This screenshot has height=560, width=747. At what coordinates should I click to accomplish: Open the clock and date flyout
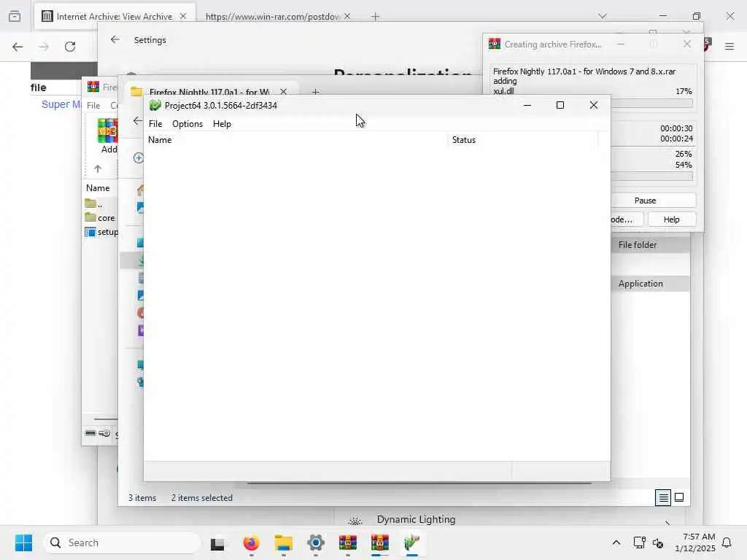click(695, 542)
